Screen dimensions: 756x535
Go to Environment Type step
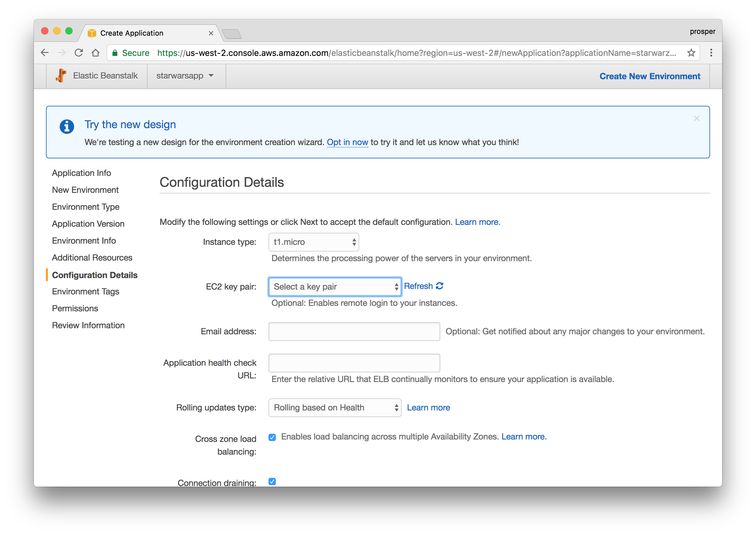point(86,207)
